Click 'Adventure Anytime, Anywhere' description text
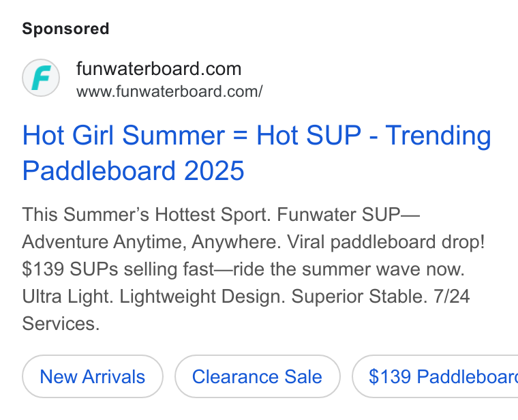Image resolution: width=518 pixels, height=420 pixels. pyautogui.click(x=151, y=242)
